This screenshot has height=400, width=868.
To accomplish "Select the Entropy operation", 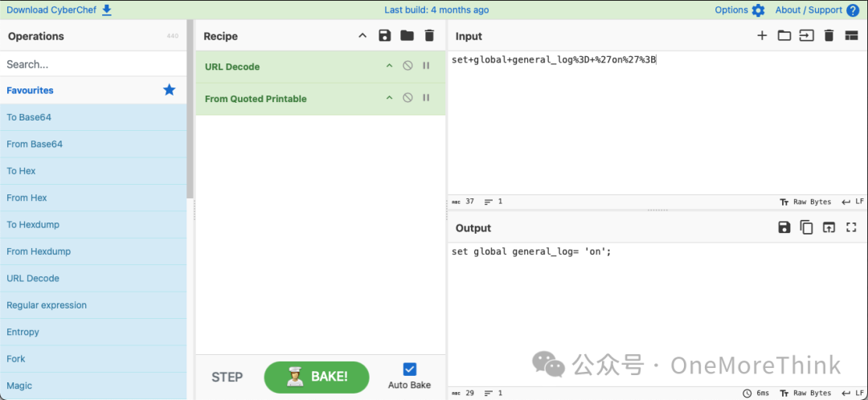I will click(x=93, y=332).
